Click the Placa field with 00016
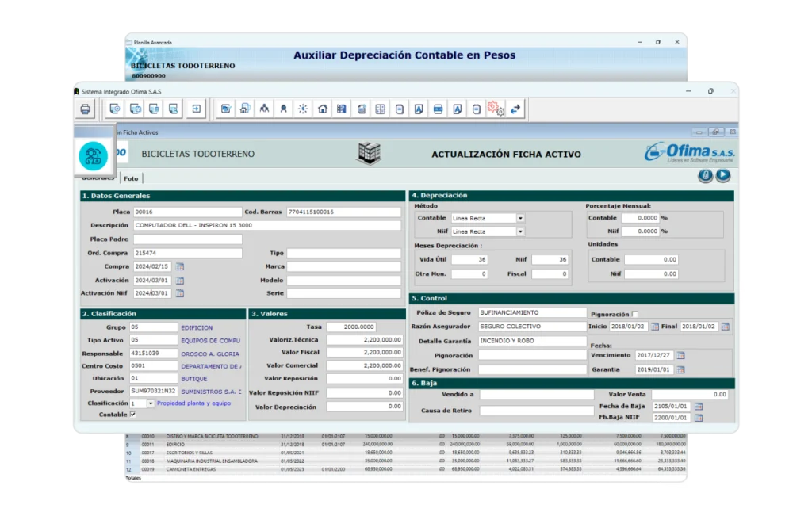Screen dimensions: 812x520 (x=187, y=212)
